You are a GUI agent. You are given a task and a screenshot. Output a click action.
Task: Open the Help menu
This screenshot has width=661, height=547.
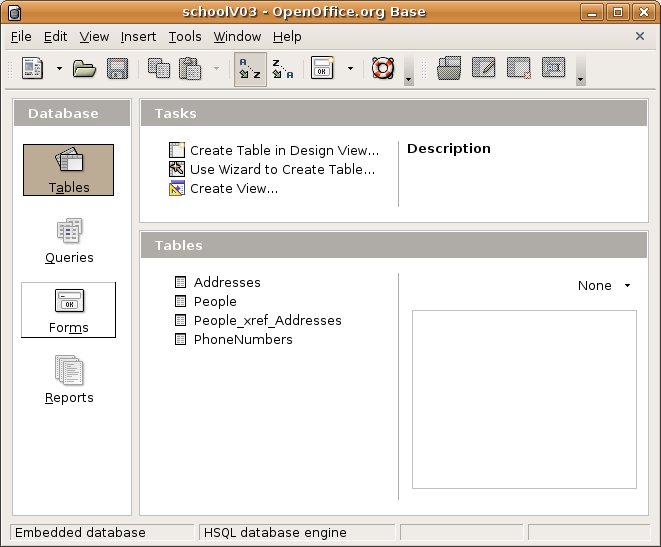(x=287, y=37)
